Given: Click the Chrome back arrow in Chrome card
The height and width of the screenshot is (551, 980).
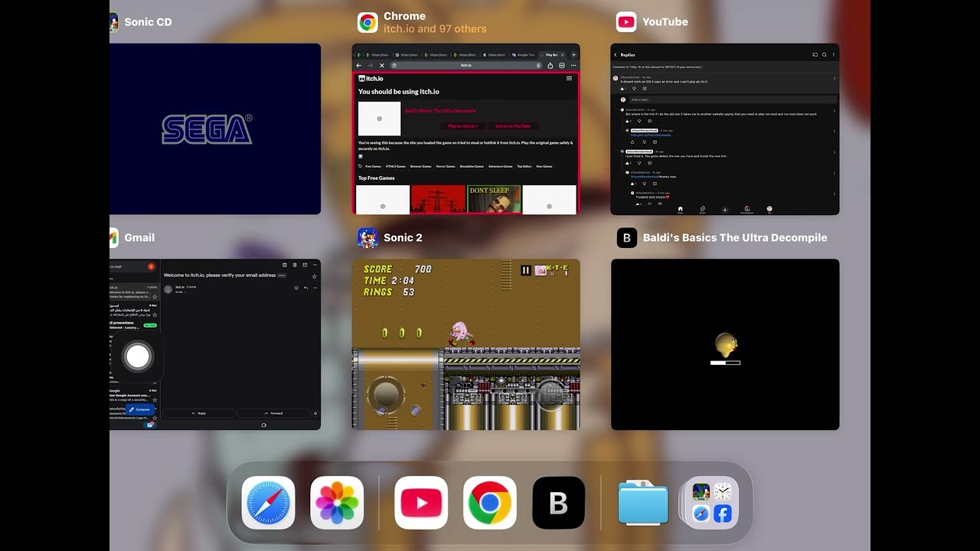Looking at the screenshot, I should [359, 65].
